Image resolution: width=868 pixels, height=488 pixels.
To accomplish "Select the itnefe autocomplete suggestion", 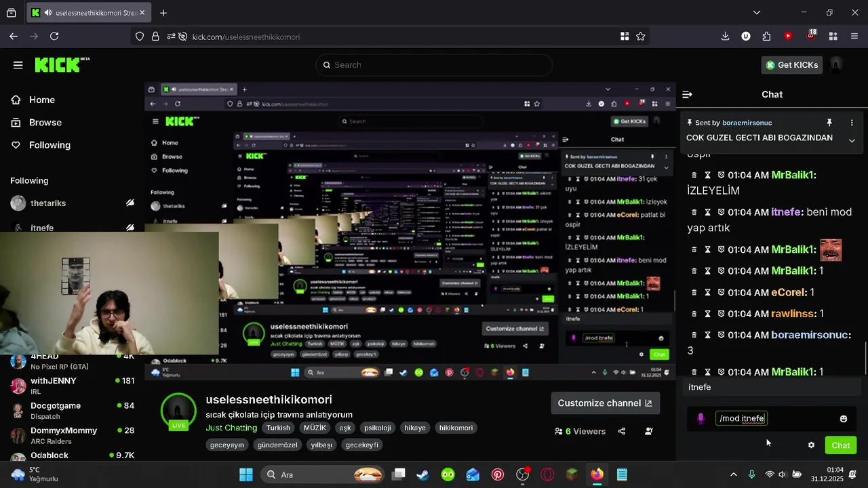I will coord(772,387).
